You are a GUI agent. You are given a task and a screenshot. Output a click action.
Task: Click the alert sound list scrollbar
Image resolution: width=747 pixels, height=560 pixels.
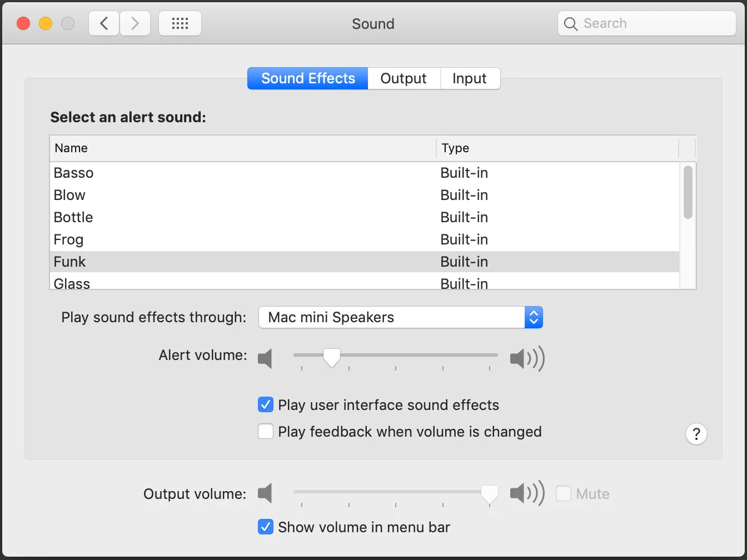coord(688,192)
